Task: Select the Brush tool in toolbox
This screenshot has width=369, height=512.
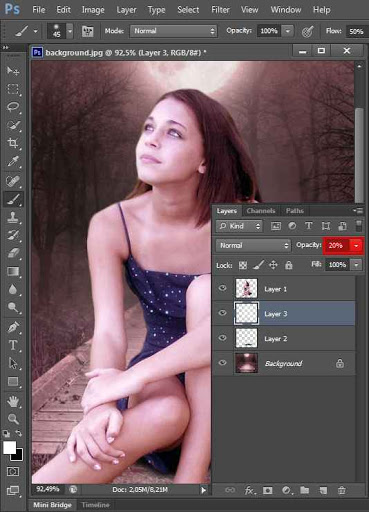Action: point(13,199)
